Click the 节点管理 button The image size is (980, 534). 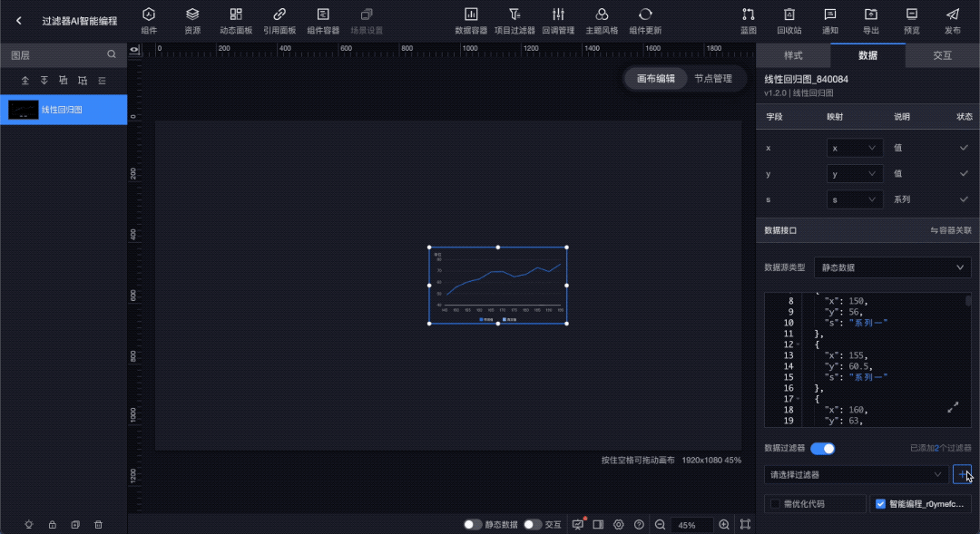[x=712, y=79]
